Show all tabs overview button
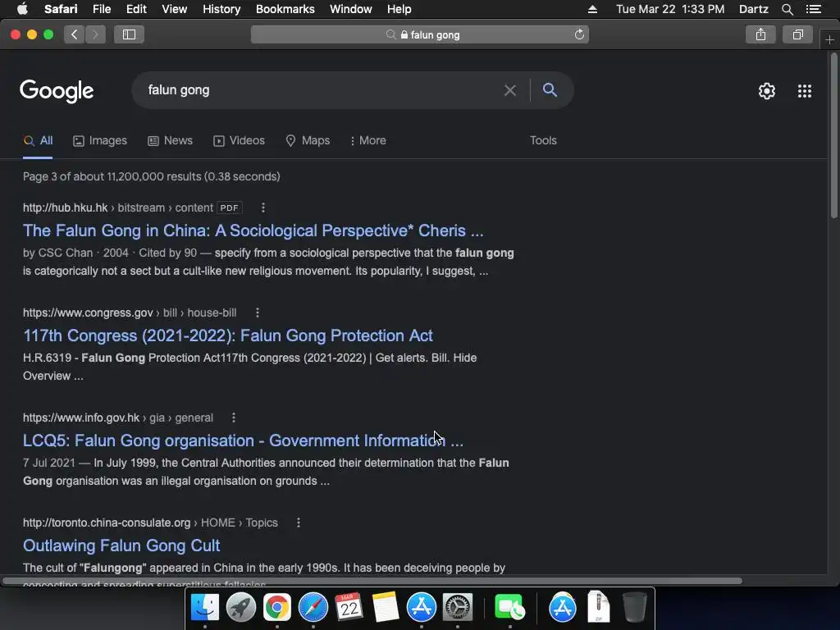The height and width of the screenshot is (630, 840). (797, 34)
